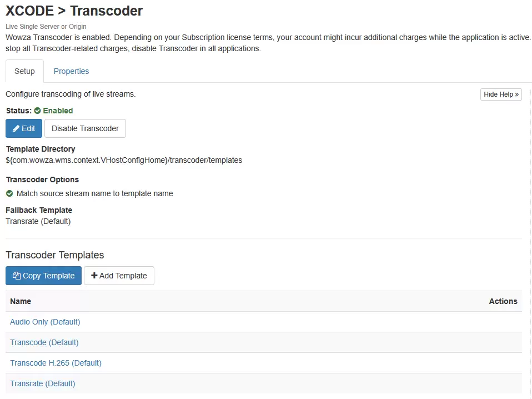The height and width of the screenshot is (399, 532).
Task: Click the plus icon on Add Template
Action: click(94, 276)
